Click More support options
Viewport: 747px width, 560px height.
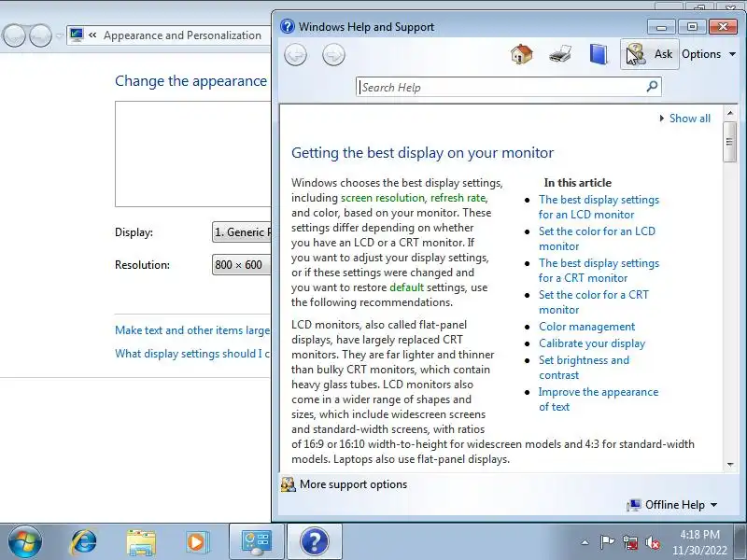coord(344,484)
